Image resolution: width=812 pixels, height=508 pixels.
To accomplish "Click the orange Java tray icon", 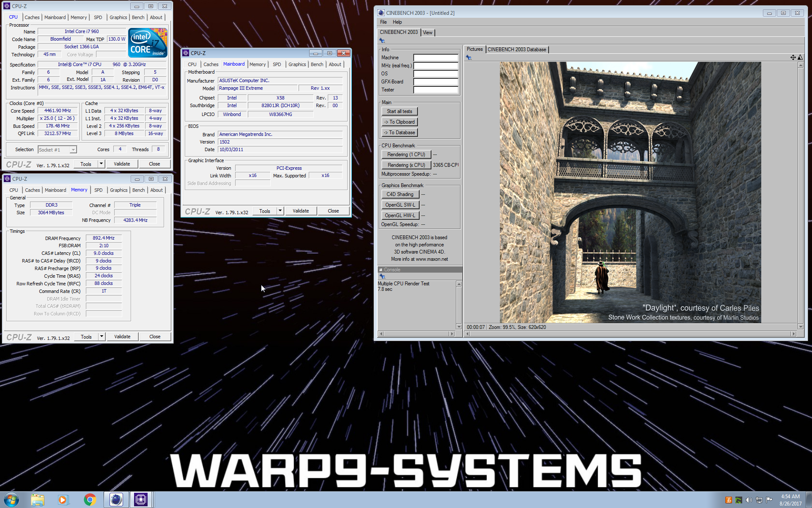I will [x=729, y=500].
